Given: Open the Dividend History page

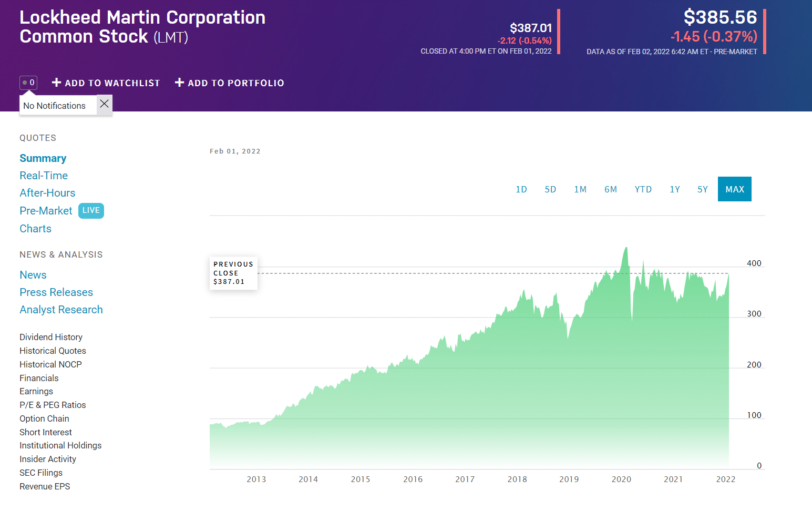Looking at the screenshot, I should click(x=50, y=336).
